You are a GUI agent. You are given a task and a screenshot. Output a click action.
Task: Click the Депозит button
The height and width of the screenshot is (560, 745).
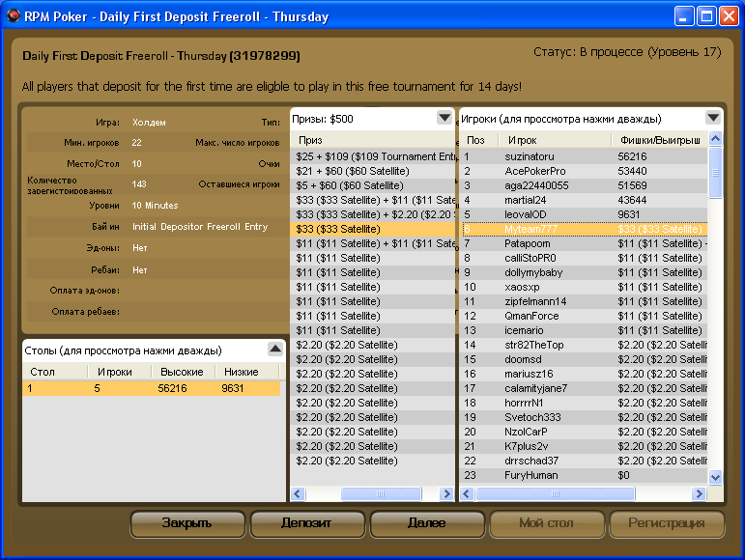click(x=307, y=523)
